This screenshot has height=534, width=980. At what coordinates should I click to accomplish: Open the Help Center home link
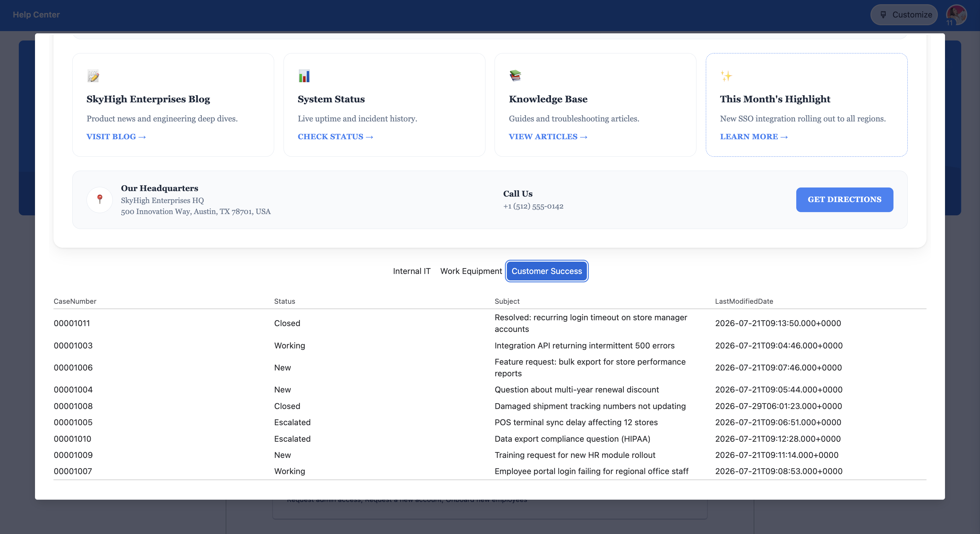click(36, 15)
